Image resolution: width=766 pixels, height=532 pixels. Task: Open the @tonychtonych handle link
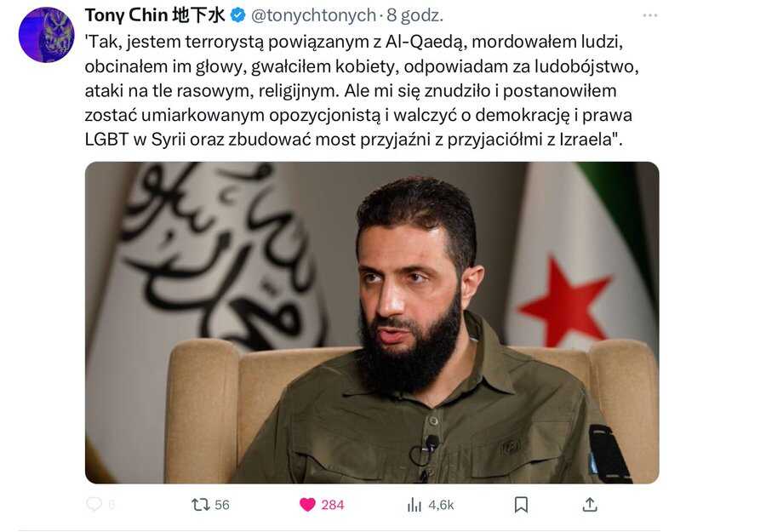[313, 15]
